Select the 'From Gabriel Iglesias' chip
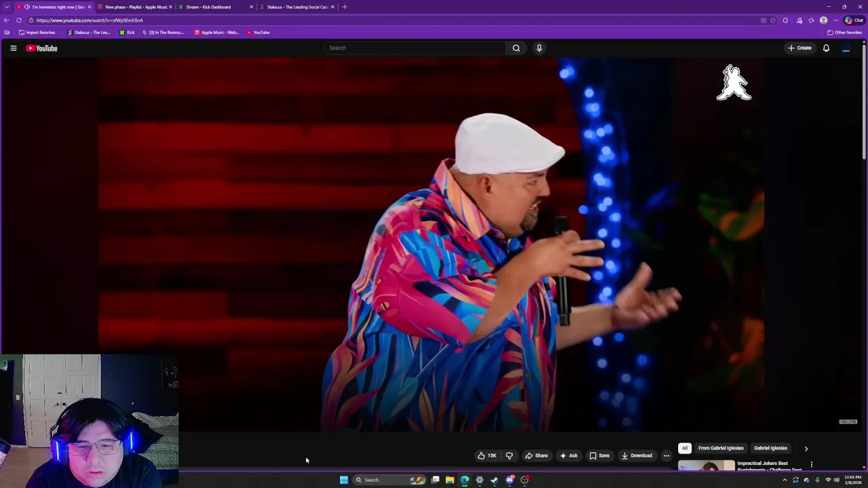 (721, 448)
